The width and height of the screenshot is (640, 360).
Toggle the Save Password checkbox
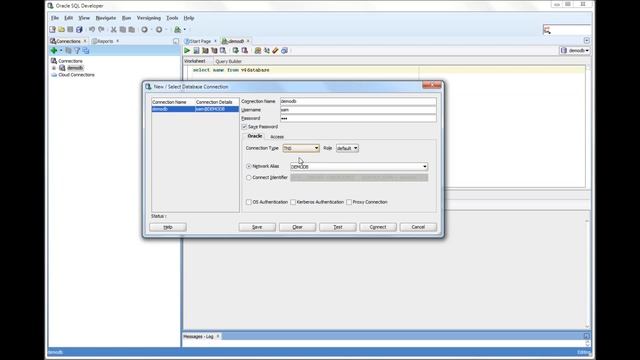[x=244, y=127]
